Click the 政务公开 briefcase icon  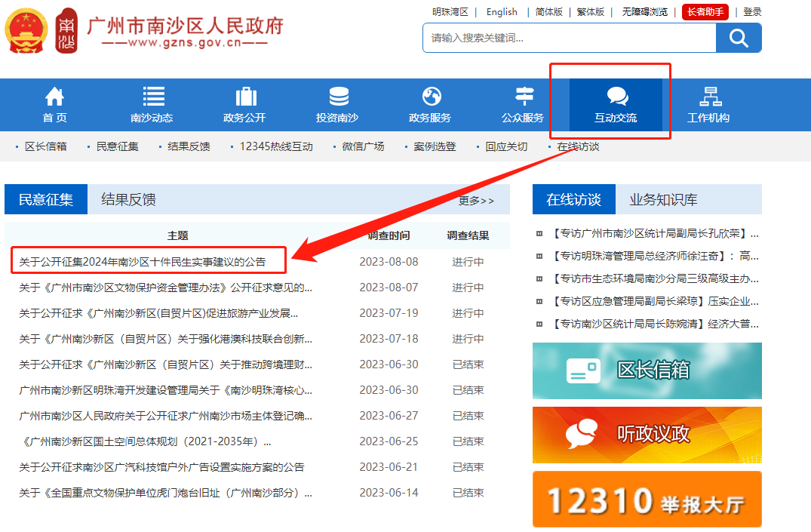click(x=246, y=97)
